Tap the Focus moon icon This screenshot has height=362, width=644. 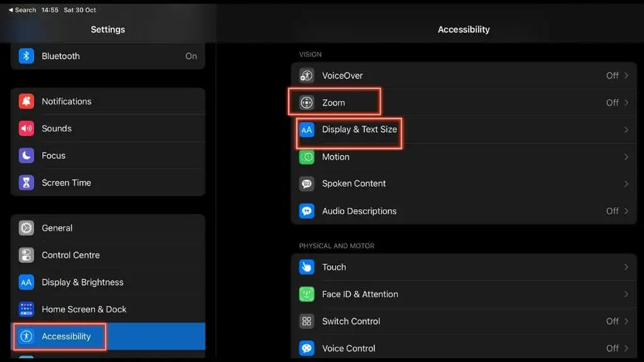[x=26, y=156]
